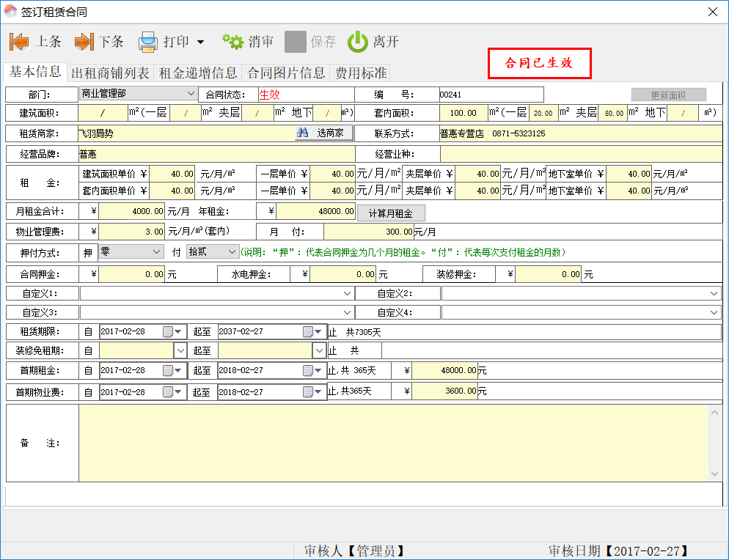The width and height of the screenshot is (729, 560).
Task: Click the binoculars icon on 选商家
Action: coord(303,133)
